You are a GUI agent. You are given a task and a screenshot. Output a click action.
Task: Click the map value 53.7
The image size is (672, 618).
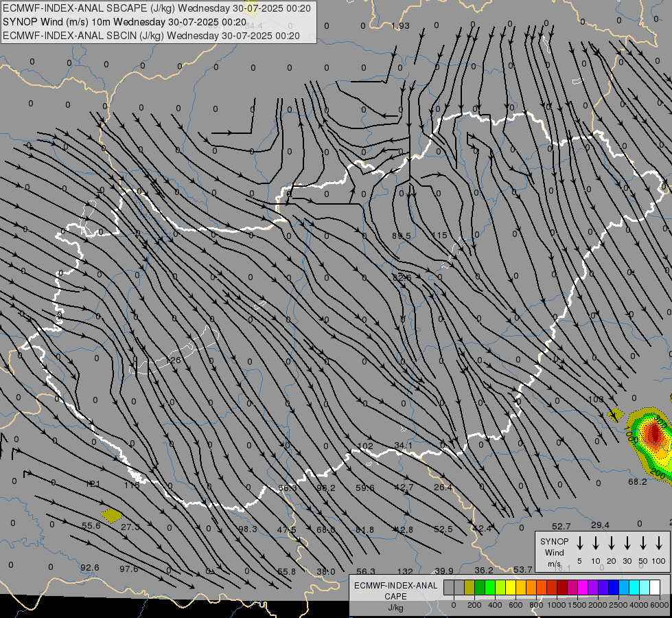pos(523,569)
